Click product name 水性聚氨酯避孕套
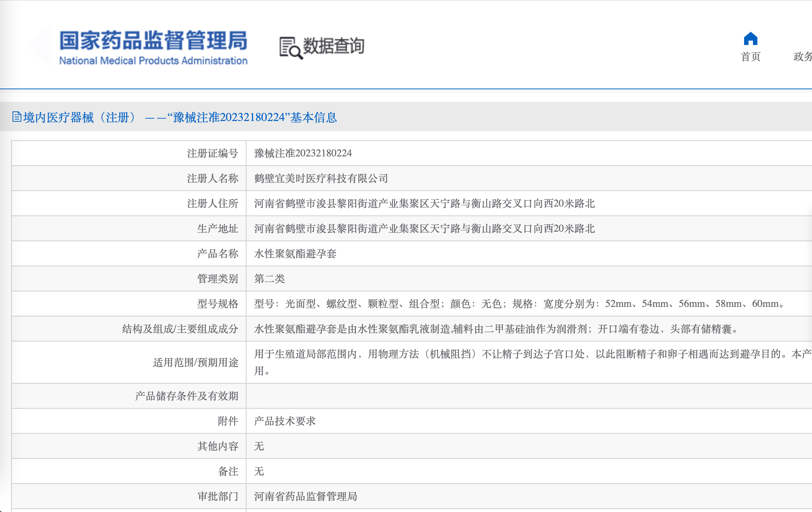The height and width of the screenshot is (512, 812). pos(295,254)
